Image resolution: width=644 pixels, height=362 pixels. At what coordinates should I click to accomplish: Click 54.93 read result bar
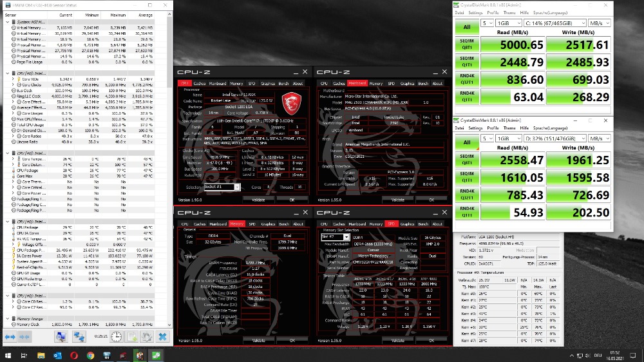click(513, 212)
